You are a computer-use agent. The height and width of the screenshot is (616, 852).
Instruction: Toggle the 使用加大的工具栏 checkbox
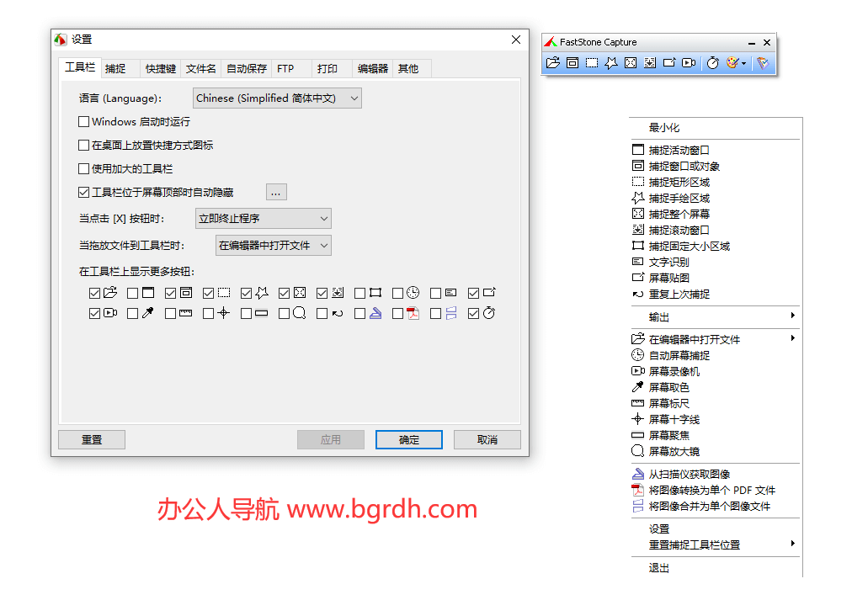tap(84, 169)
